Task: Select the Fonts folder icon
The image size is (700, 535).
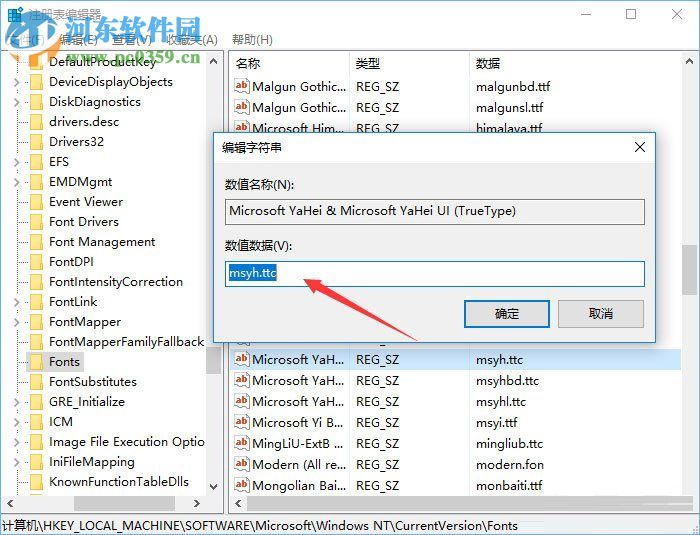Action: point(36,362)
